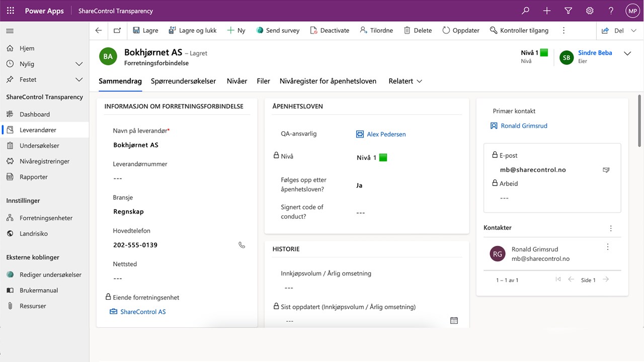The width and height of the screenshot is (644, 362).
Task: Expand the Festet section in sidebar
Action: [x=79, y=79]
